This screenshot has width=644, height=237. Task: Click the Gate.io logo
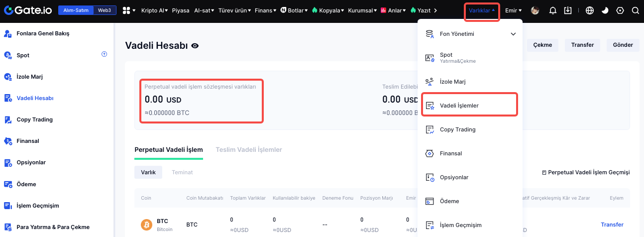pos(27,10)
